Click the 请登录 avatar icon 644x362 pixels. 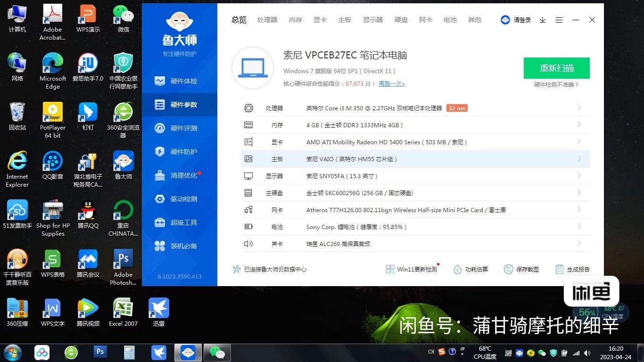505,20
